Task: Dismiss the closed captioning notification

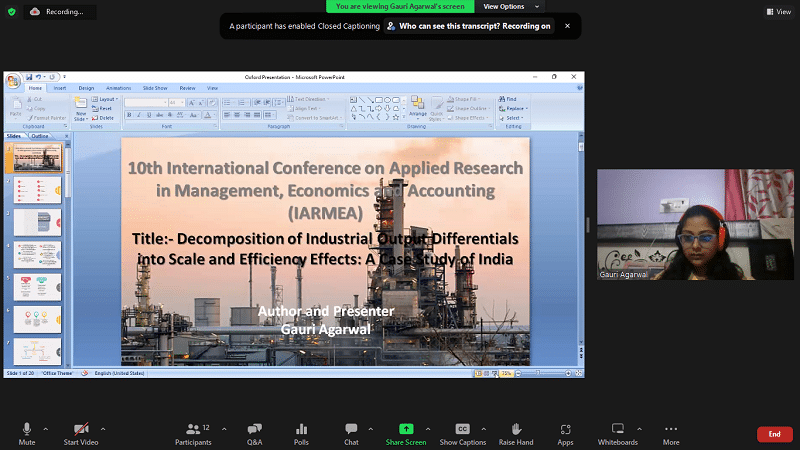Action: 567,27
